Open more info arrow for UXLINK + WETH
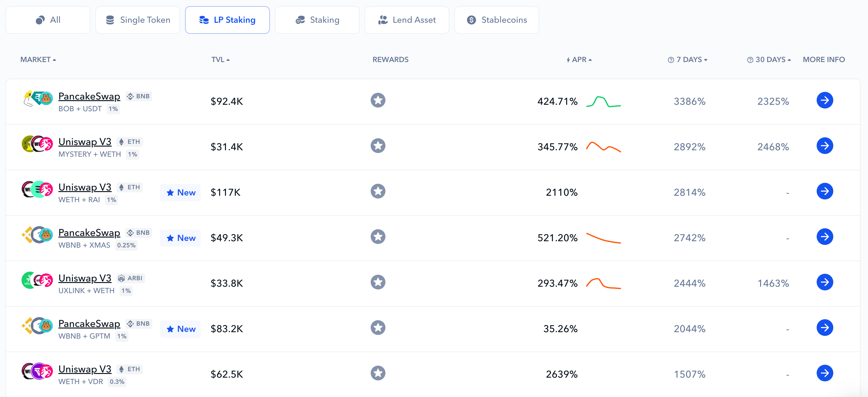Viewport: 868px width, 397px height. (825, 282)
